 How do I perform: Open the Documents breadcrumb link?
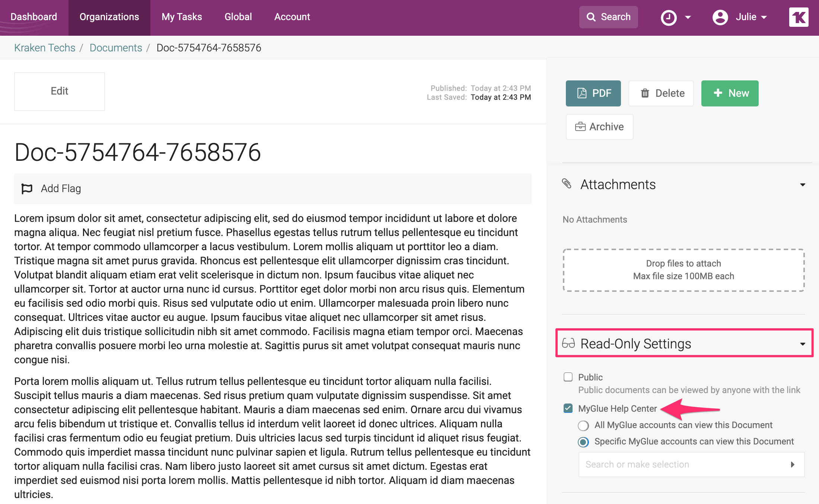tap(116, 48)
